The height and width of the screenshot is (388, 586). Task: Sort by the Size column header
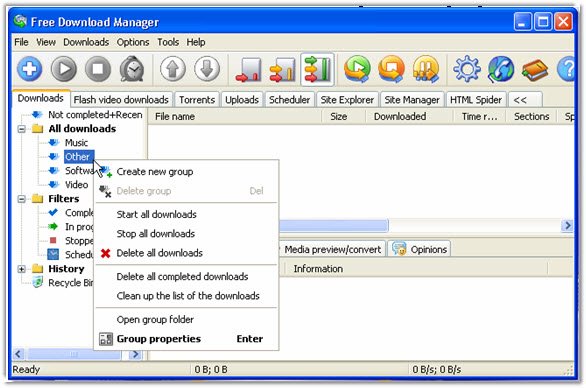[x=343, y=117]
